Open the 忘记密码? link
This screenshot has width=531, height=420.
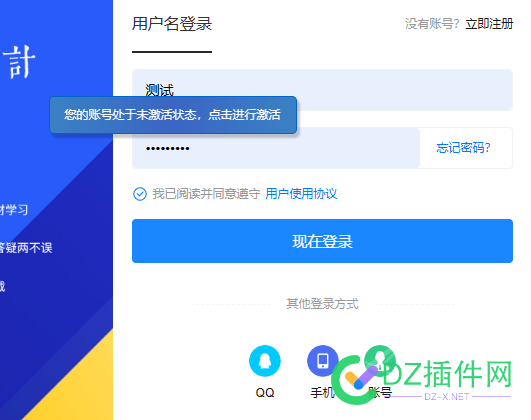[x=463, y=148]
